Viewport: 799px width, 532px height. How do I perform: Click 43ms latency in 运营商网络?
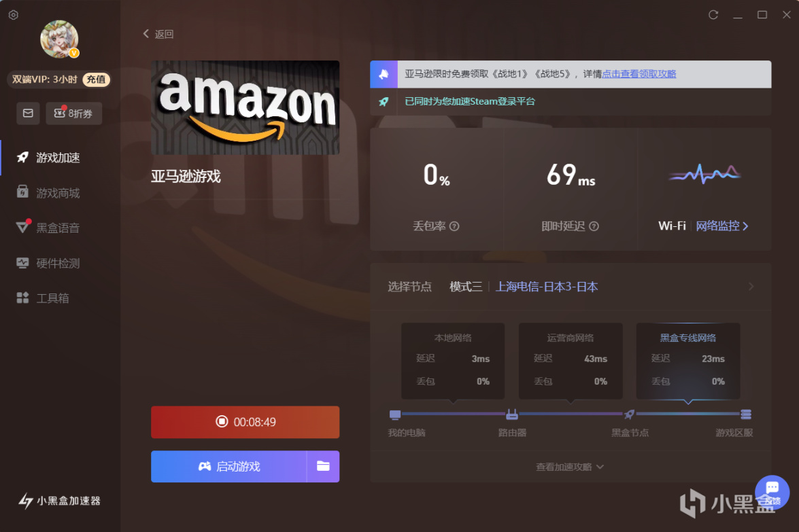click(x=596, y=359)
